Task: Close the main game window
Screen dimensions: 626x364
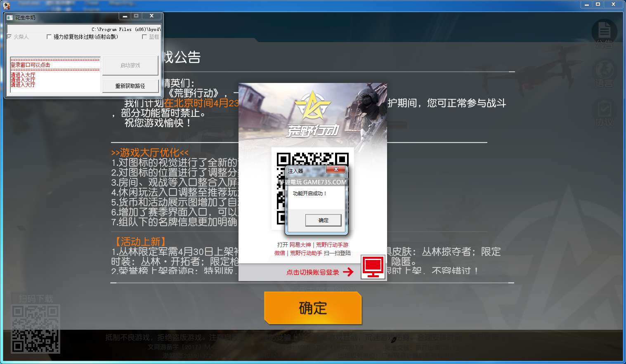Action: [x=614, y=4]
